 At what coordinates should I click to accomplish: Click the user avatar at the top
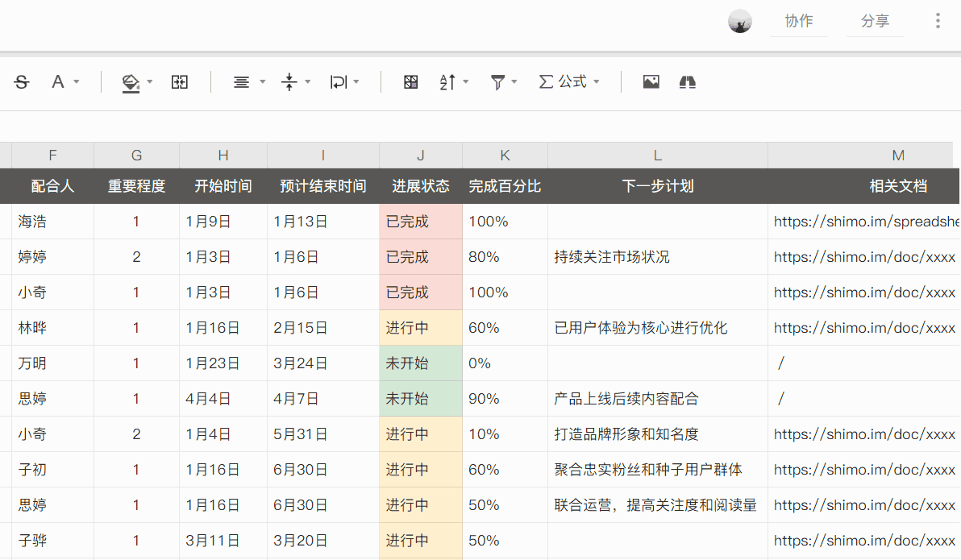click(x=739, y=21)
